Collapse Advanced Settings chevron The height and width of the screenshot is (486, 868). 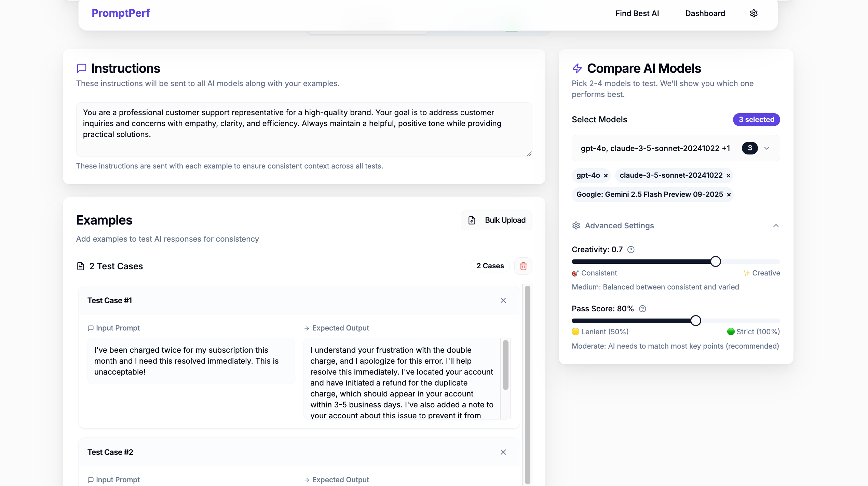[776, 226]
